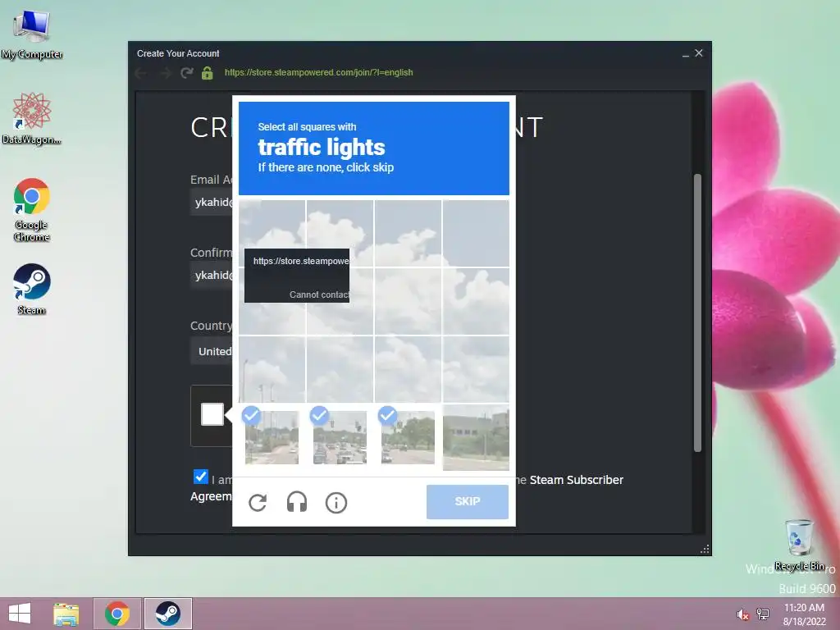Minimize the Create Your Account window
The height and width of the screenshot is (630, 840).
[685, 53]
